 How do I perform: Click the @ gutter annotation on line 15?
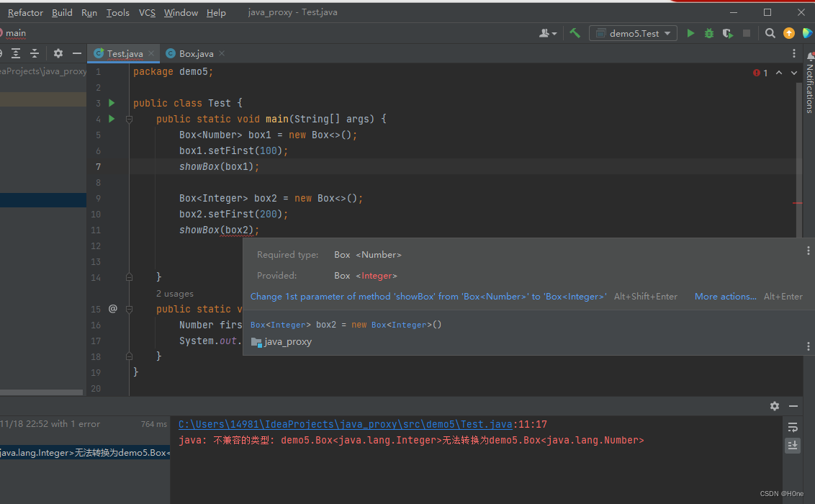pos(113,309)
